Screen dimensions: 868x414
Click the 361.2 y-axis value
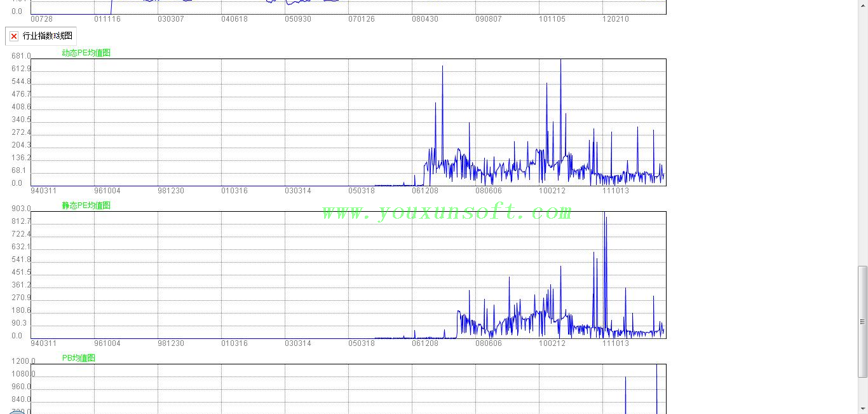coord(21,285)
